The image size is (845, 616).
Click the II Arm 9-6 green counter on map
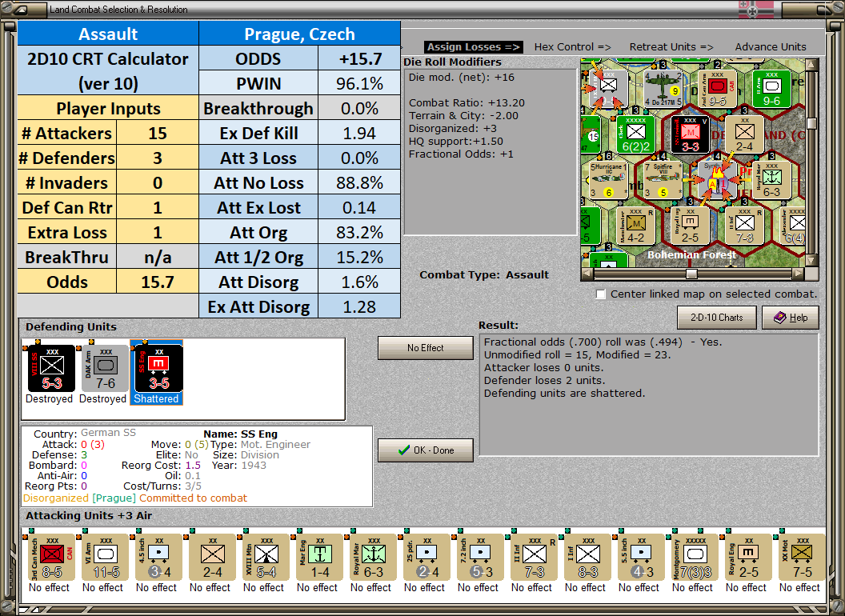tap(771, 88)
